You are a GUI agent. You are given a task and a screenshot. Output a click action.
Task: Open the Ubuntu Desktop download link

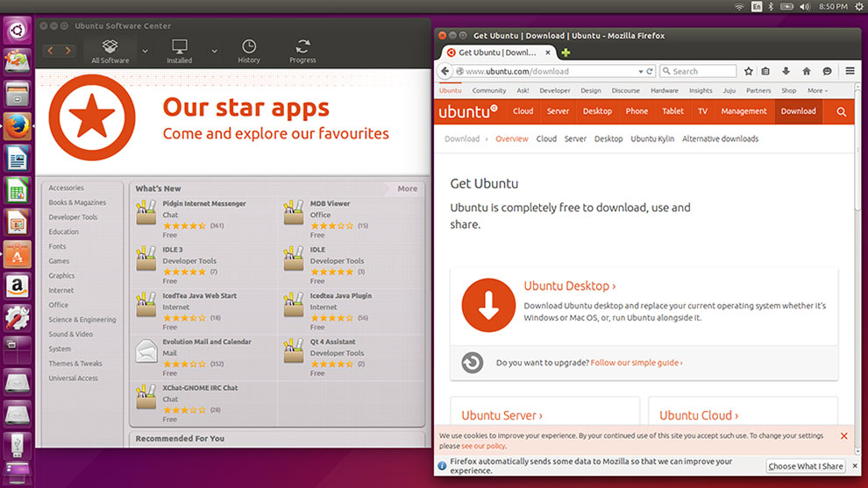point(569,286)
